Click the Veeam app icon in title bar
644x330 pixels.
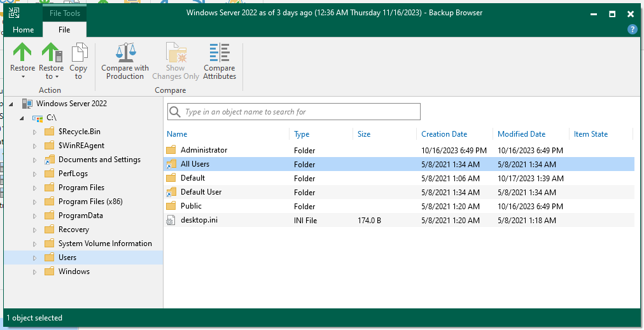(14, 13)
